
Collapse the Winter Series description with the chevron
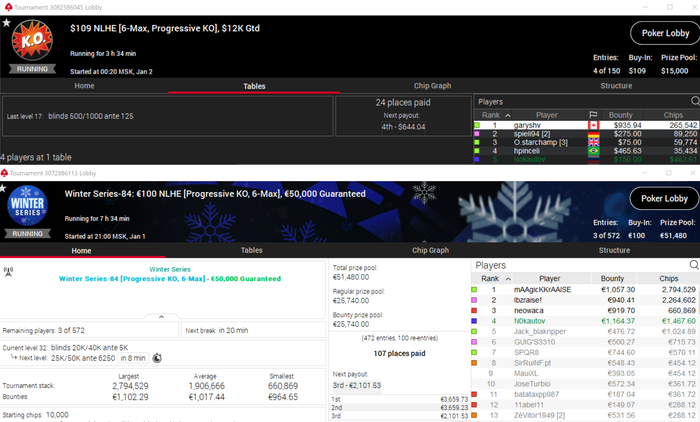pyautogui.click(x=162, y=317)
